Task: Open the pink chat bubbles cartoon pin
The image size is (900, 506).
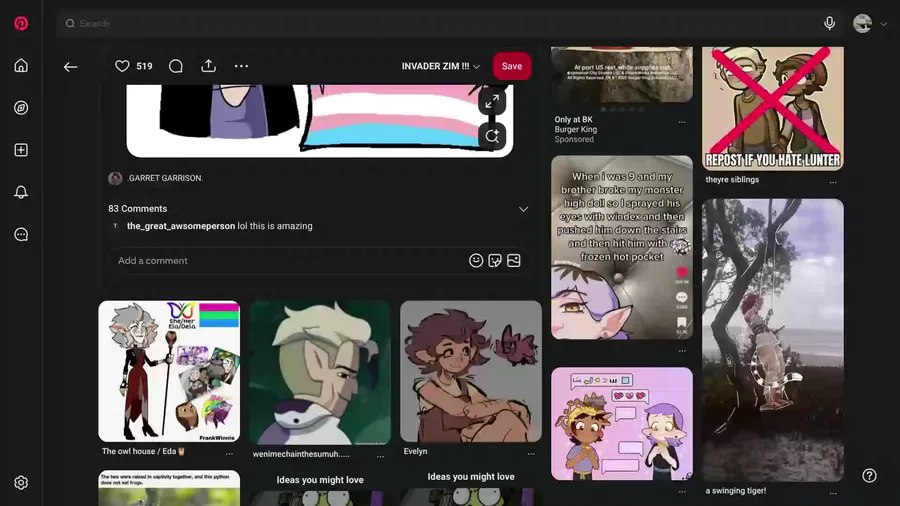Action: coord(622,424)
